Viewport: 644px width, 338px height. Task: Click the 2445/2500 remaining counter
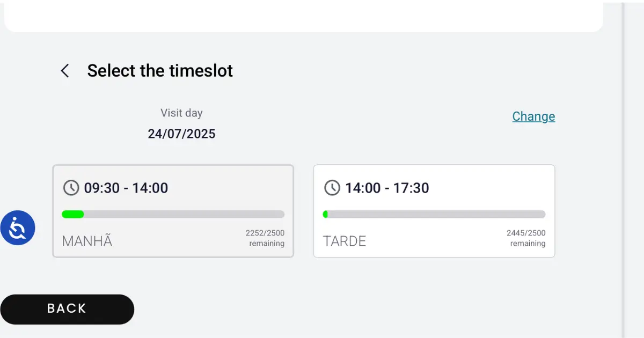526,238
